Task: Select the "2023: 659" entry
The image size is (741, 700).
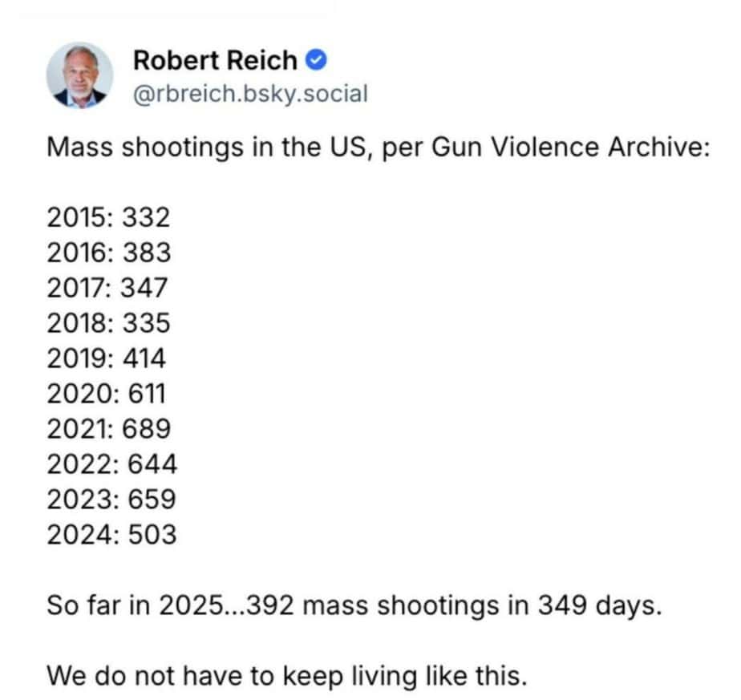Action: (x=111, y=500)
